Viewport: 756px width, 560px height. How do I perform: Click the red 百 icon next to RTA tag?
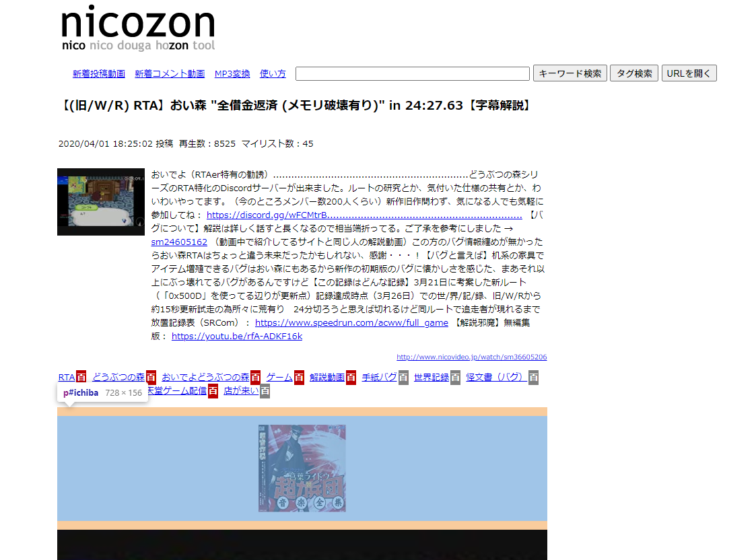coord(81,378)
